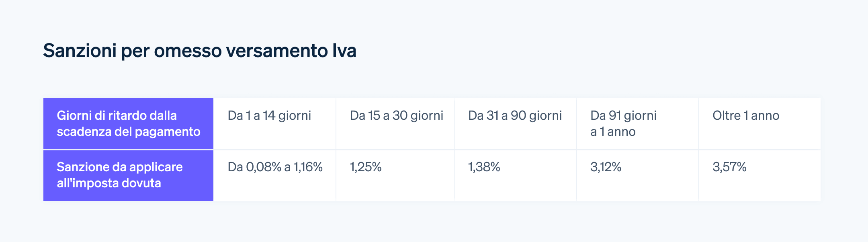The height and width of the screenshot is (242, 868).
Task: Select the purple Giorni di ritardo header cell
Action: point(128,123)
